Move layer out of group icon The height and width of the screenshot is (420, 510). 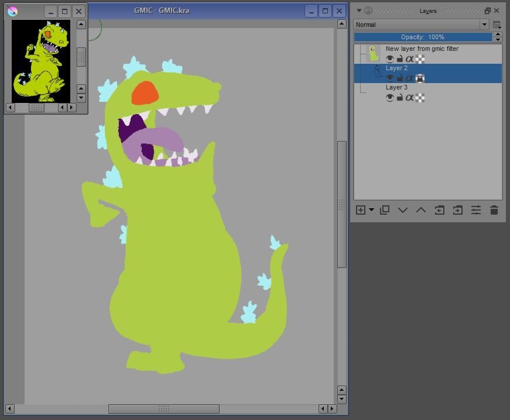click(x=439, y=210)
